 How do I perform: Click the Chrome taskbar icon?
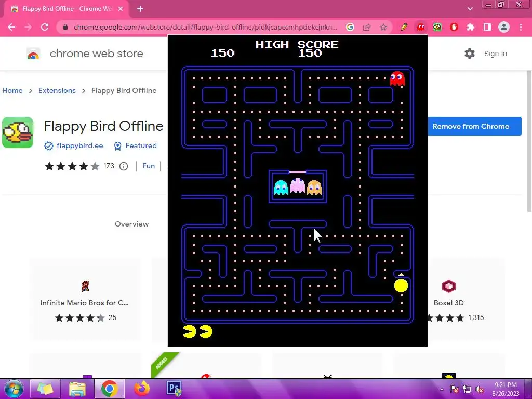point(109,389)
